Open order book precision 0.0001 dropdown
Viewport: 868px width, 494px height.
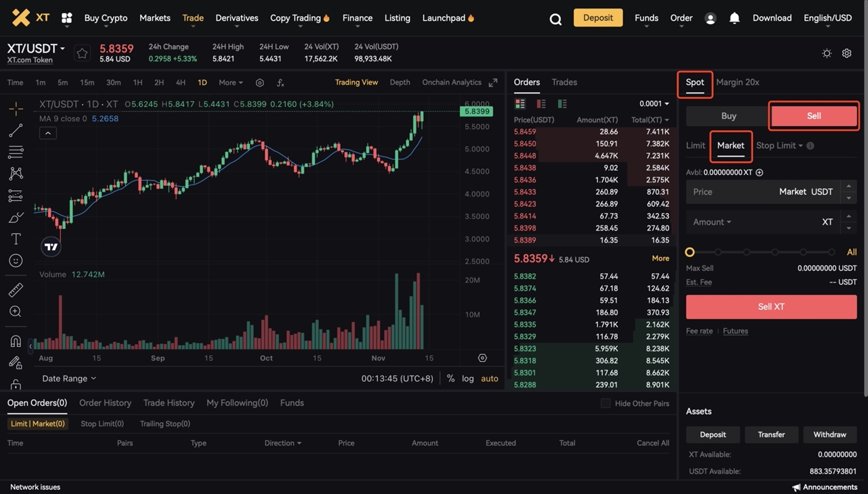pyautogui.click(x=654, y=104)
